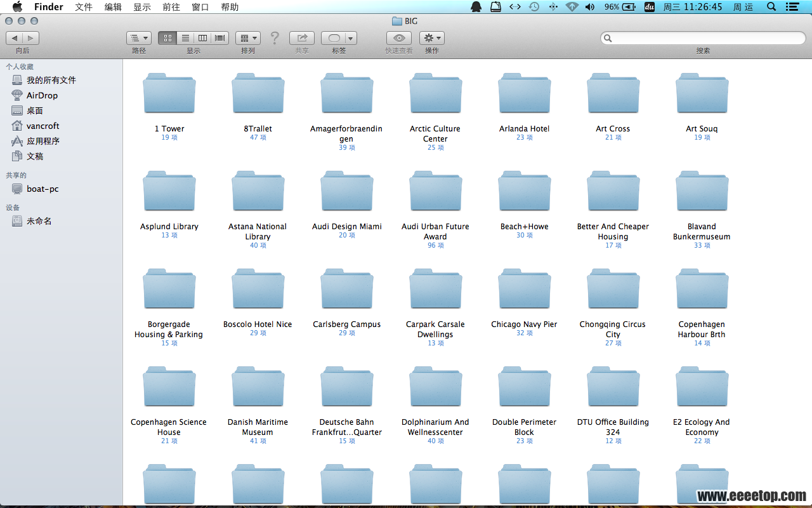This screenshot has height=508, width=812.
Task: Open Notification Center list icon
Action: point(792,7)
